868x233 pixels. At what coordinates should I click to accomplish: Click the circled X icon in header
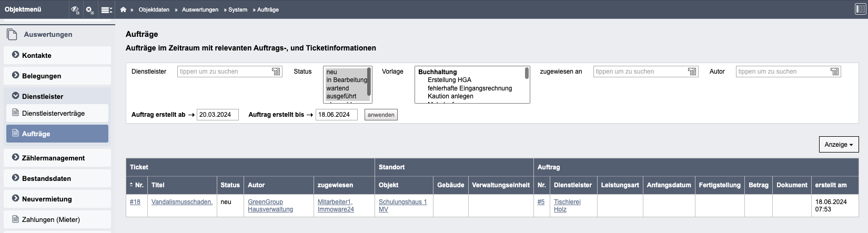[90, 9]
